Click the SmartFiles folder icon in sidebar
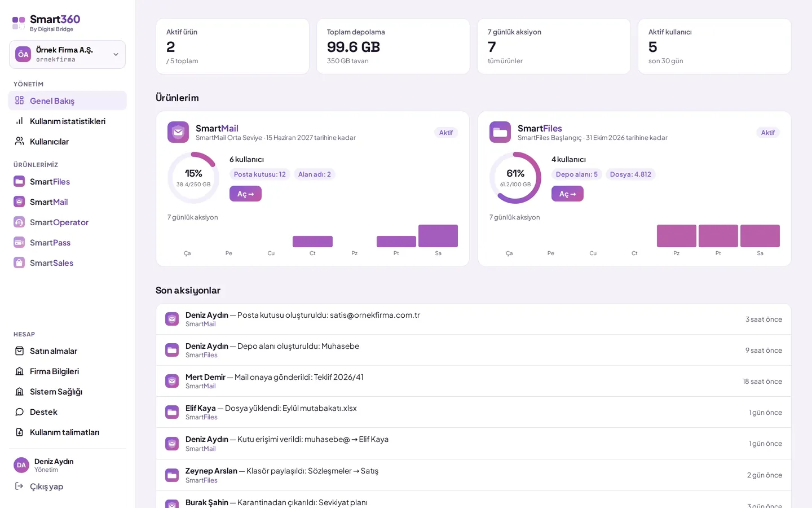Viewport: 812px width, 508px height. [19, 181]
